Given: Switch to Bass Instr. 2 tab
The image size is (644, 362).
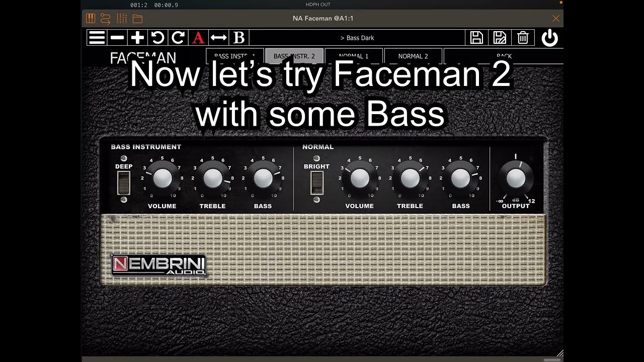Looking at the screenshot, I should click(x=294, y=56).
